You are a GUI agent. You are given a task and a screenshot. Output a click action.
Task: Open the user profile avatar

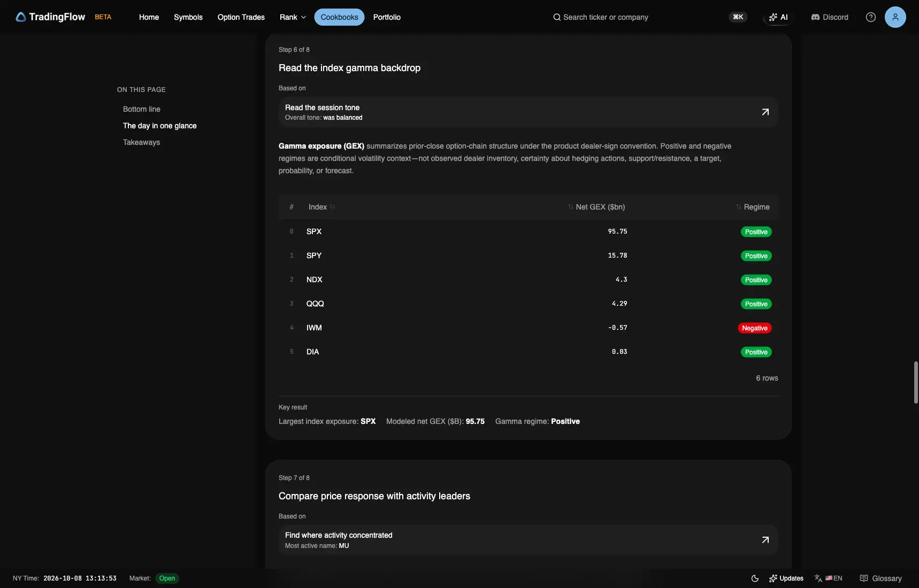coord(895,17)
